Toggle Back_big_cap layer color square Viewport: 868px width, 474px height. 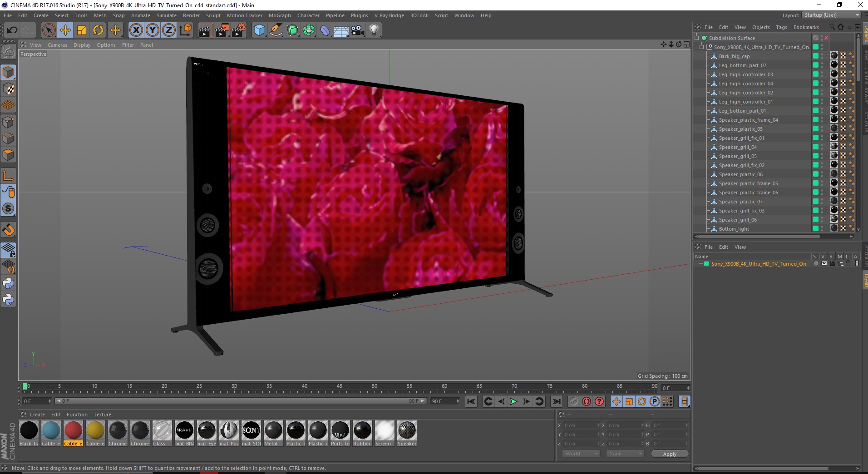click(x=815, y=56)
